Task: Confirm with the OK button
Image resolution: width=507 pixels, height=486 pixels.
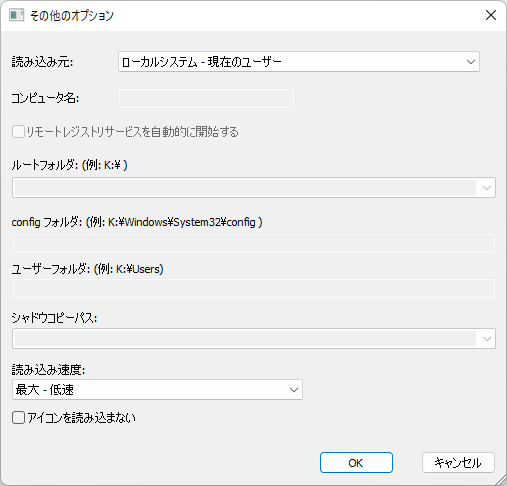Action: tap(356, 463)
